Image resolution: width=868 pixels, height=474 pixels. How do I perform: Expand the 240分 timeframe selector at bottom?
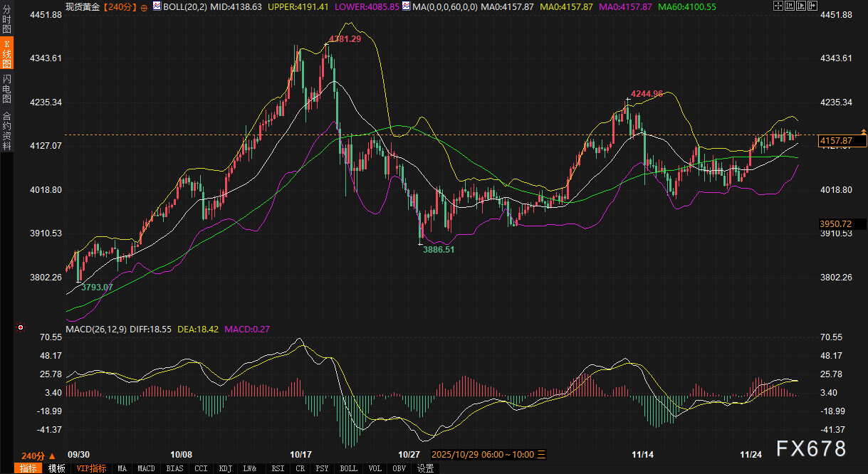pyautogui.click(x=37, y=455)
